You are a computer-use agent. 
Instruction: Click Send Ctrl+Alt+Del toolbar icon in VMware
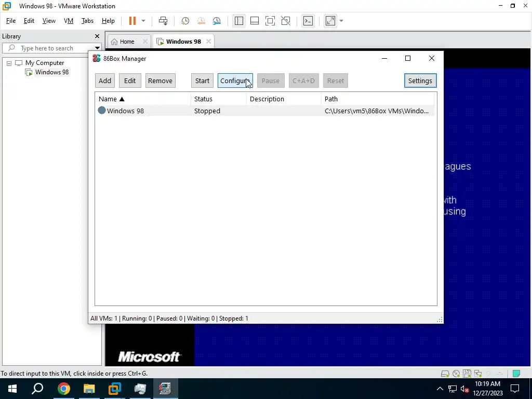point(163,21)
